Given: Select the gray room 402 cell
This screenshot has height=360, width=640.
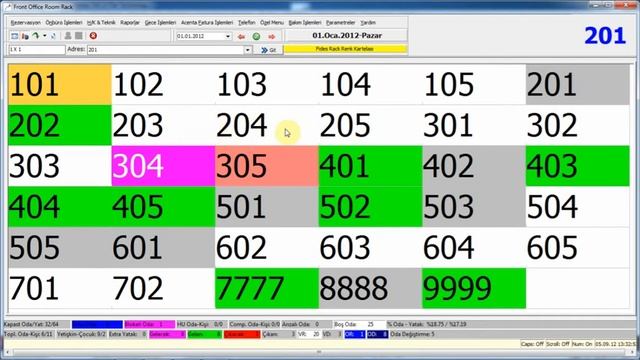Looking at the screenshot, I should pyautogui.click(x=474, y=166).
